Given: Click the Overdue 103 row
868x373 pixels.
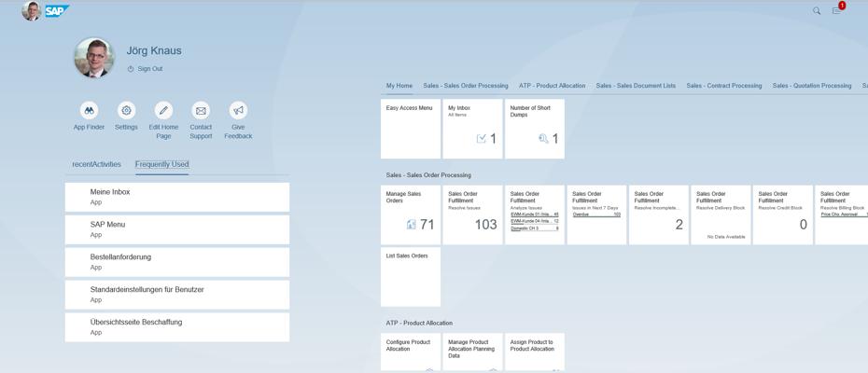Looking at the screenshot, I should pyautogui.click(x=596, y=214).
